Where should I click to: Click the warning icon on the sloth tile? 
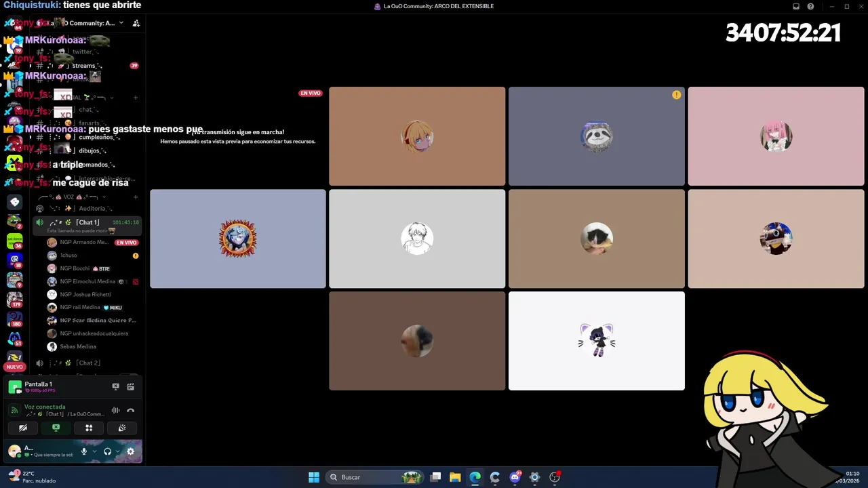pyautogui.click(x=676, y=95)
